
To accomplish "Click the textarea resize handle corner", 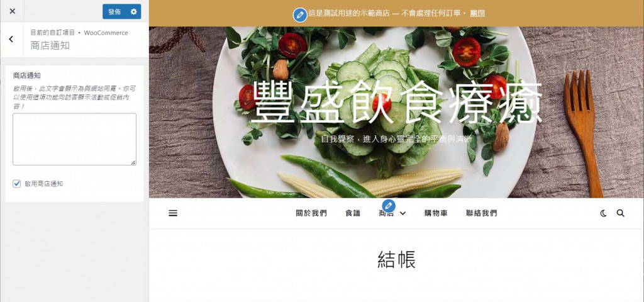I will click(133, 163).
